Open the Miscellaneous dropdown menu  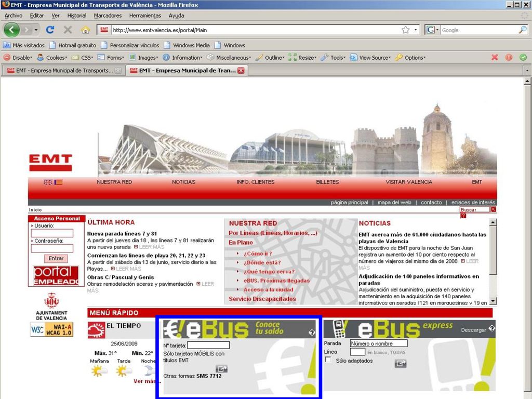pyautogui.click(x=229, y=58)
